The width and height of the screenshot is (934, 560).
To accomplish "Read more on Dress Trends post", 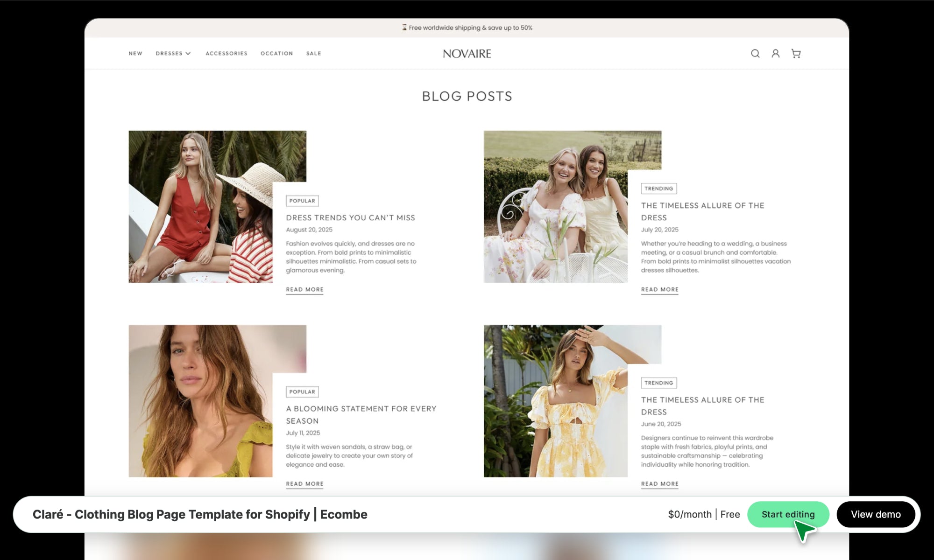I will click(x=304, y=289).
